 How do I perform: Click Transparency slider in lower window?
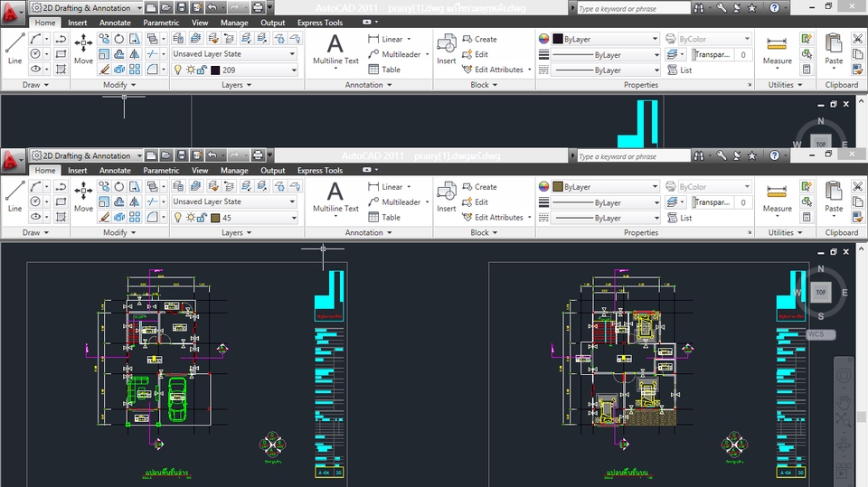[x=712, y=202]
